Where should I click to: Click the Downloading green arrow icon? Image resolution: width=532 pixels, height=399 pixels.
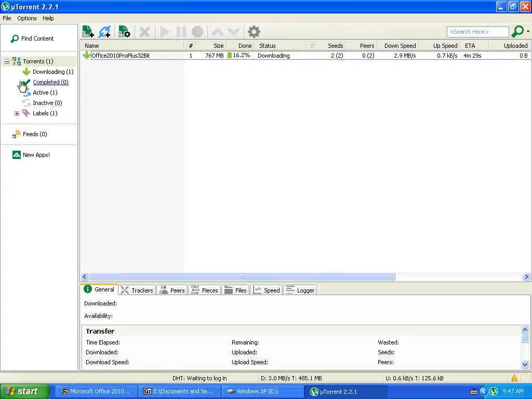tap(26, 72)
